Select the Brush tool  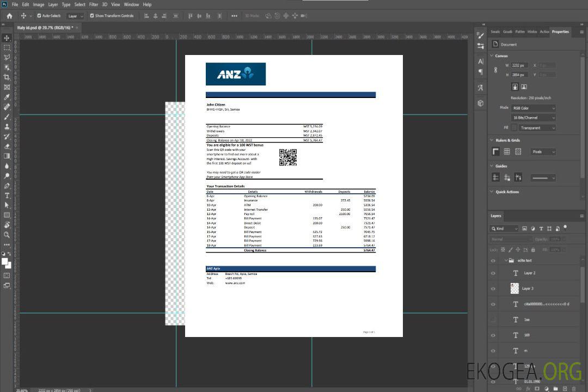pyautogui.click(x=7, y=117)
